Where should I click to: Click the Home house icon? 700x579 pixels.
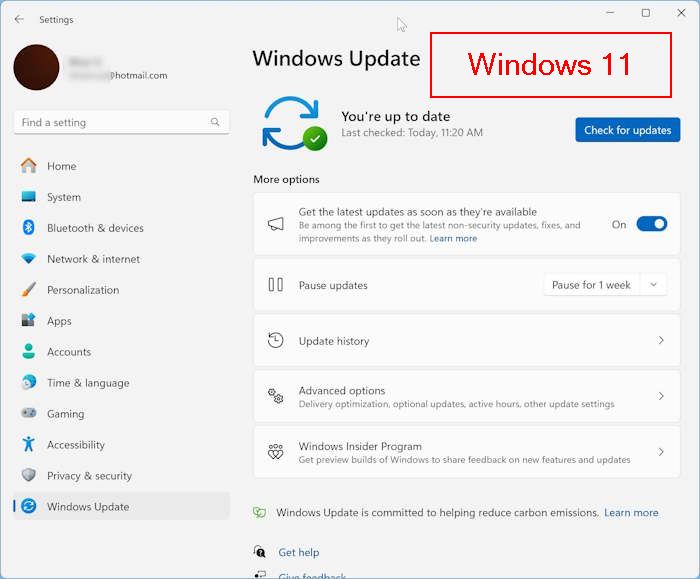click(x=29, y=166)
